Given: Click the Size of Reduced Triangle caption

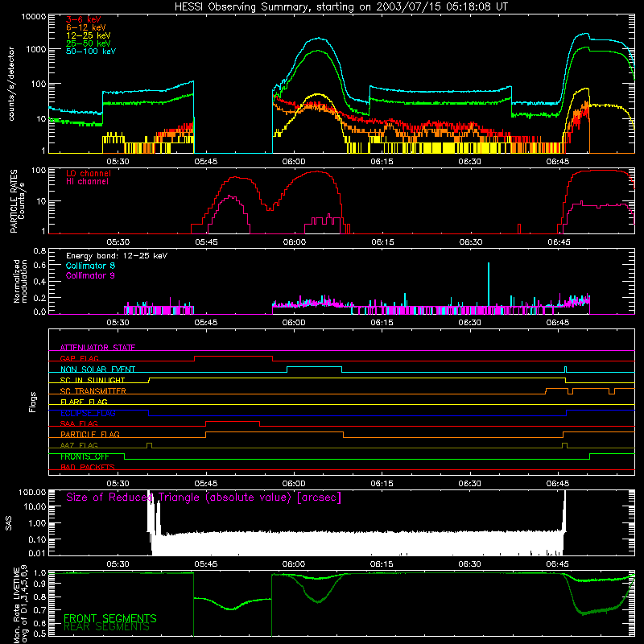Looking at the screenshot, I should click(204, 497).
